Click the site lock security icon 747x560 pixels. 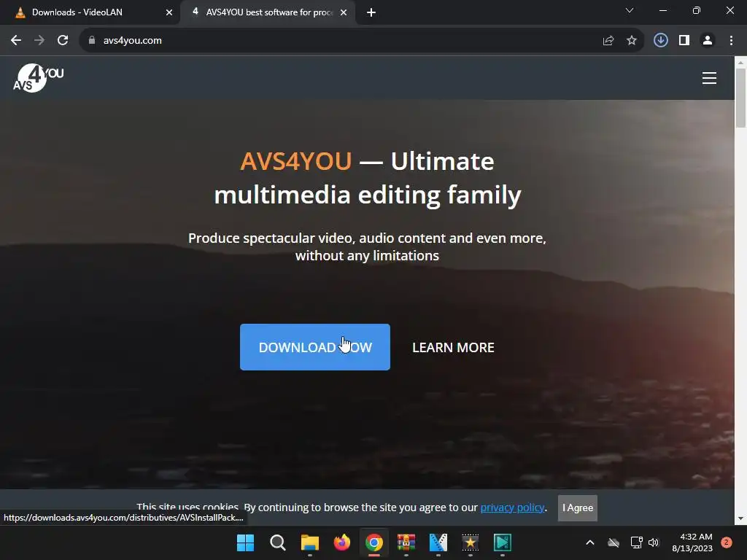pyautogui.click(x=91, y=41)
